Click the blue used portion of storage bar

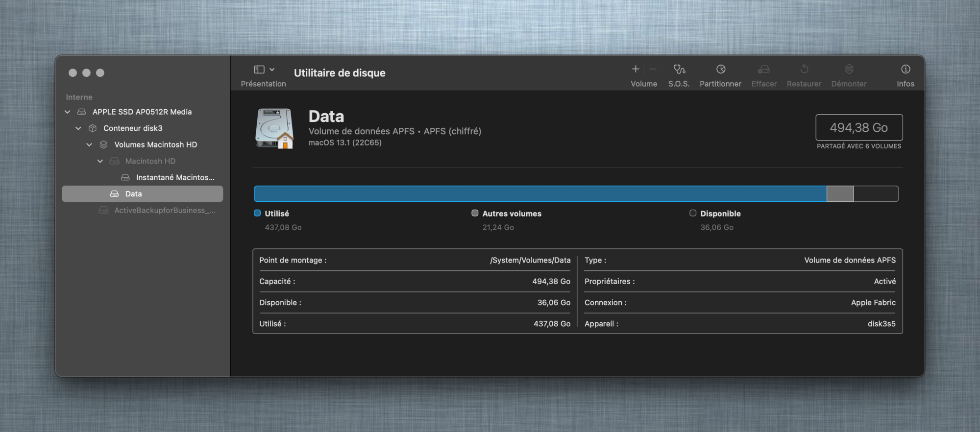pos(540,194)
